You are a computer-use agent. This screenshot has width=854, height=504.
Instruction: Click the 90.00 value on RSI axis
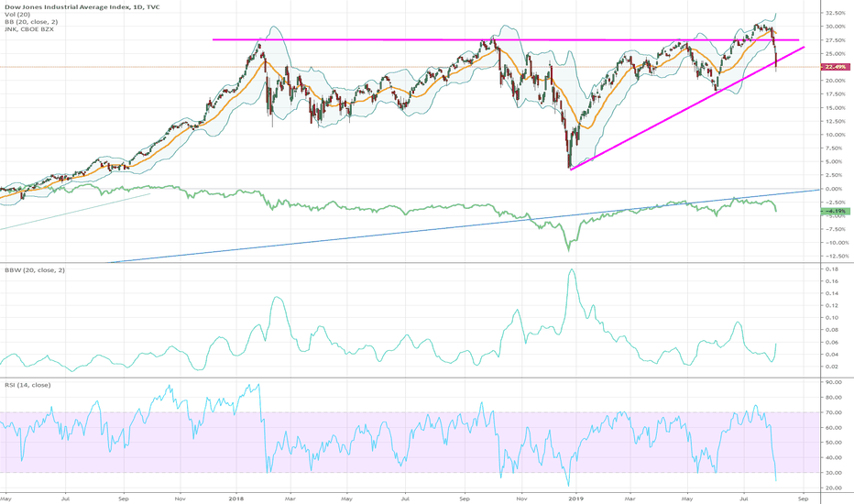[833, 382]
